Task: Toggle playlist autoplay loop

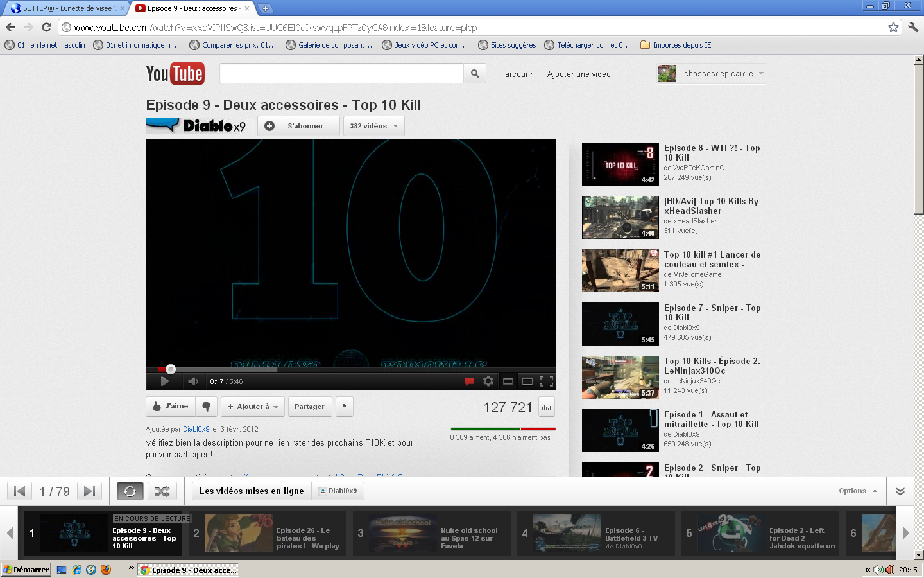Action: (130, 491)
